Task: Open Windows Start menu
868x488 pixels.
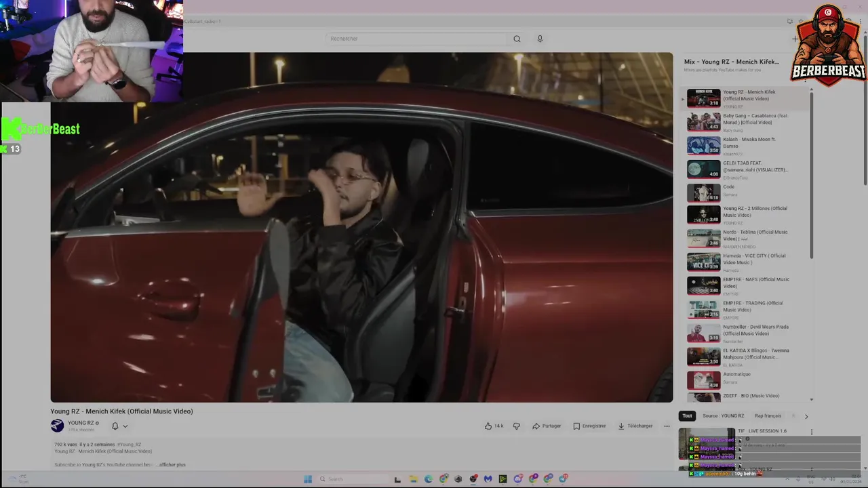Action: (307, 479)
